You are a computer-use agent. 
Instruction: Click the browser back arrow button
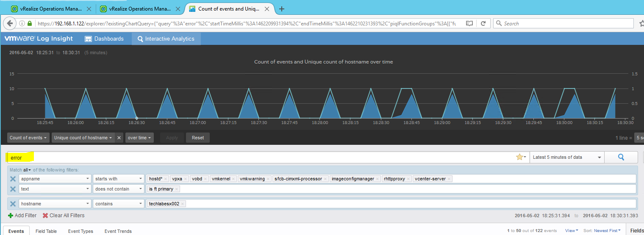pyautogui.click(x=10, y=23)
